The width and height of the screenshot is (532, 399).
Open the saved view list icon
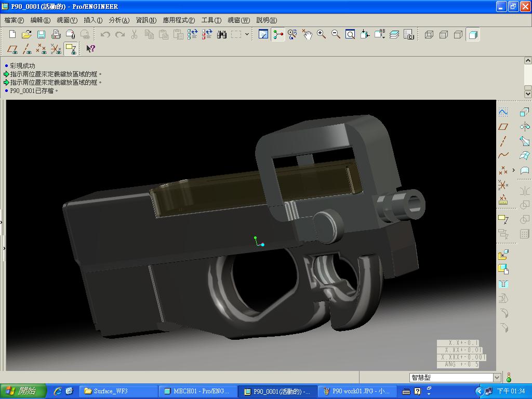tap(380, 34)
